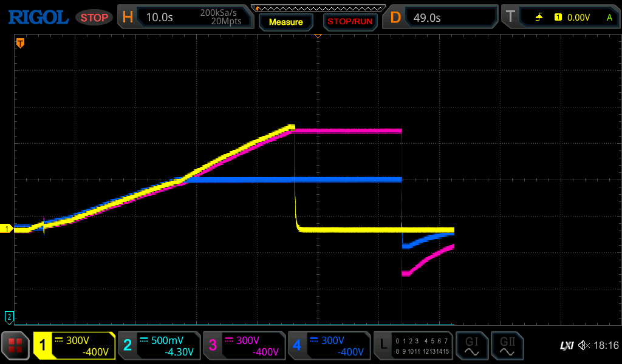The image size is (622, 364).
Task: Open the trigger settings showing 0.00V
Action: click(x=562, y=18)
